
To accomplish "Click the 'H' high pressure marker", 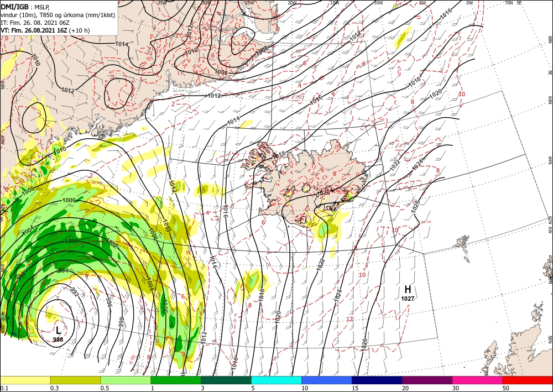I will point(408,290).
